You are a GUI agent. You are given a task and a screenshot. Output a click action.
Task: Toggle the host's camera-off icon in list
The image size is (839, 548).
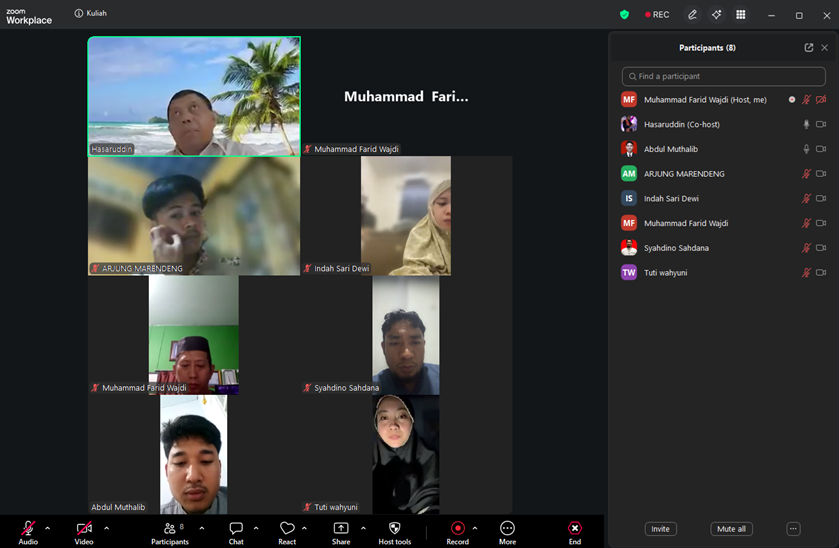click(821, 100)
